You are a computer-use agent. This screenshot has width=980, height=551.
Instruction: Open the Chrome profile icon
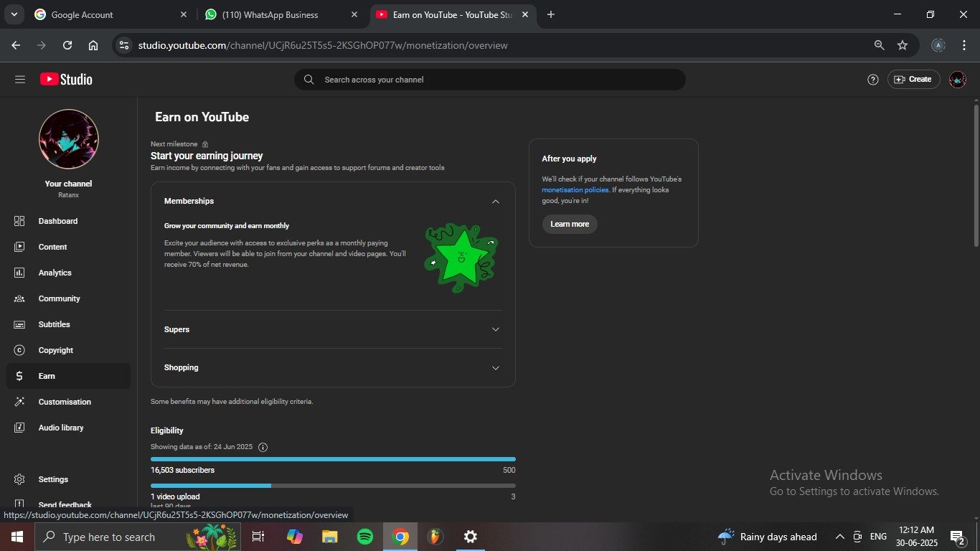tap(938, 45)
